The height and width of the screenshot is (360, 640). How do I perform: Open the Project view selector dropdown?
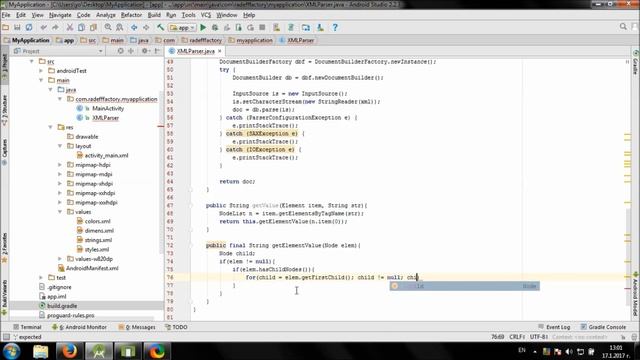tap(58, 51)
